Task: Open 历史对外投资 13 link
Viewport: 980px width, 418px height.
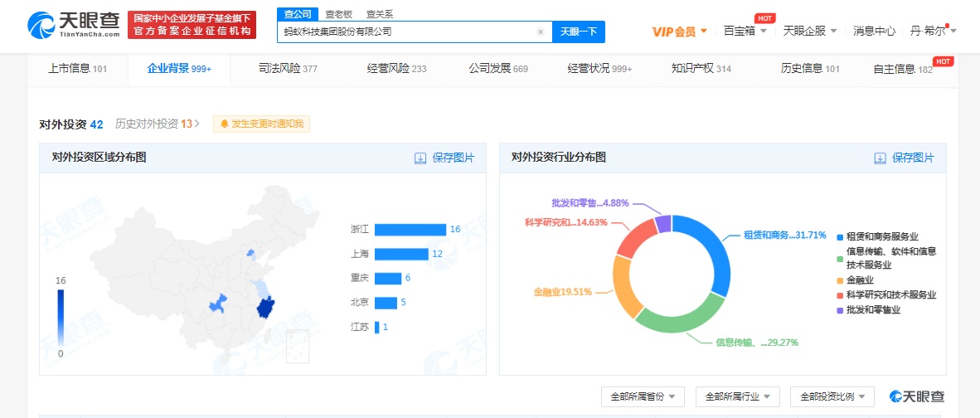Action: pos(158,124)
